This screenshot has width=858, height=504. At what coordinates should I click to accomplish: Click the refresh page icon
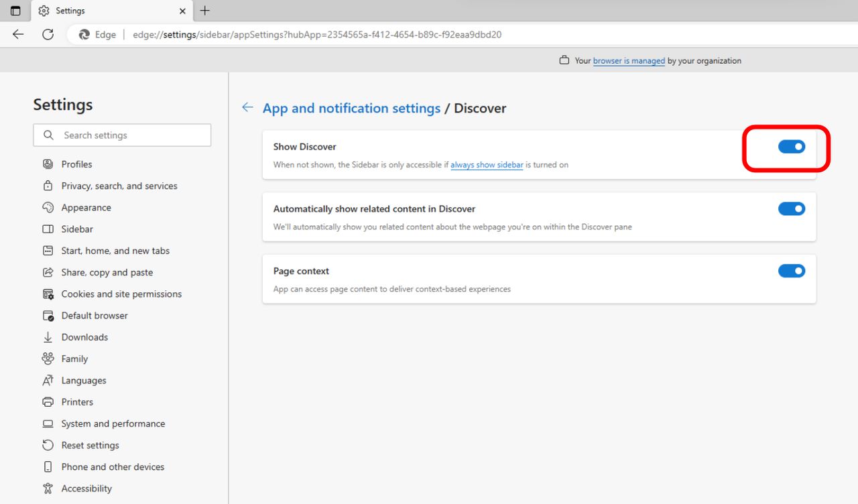tap(48, 34)
